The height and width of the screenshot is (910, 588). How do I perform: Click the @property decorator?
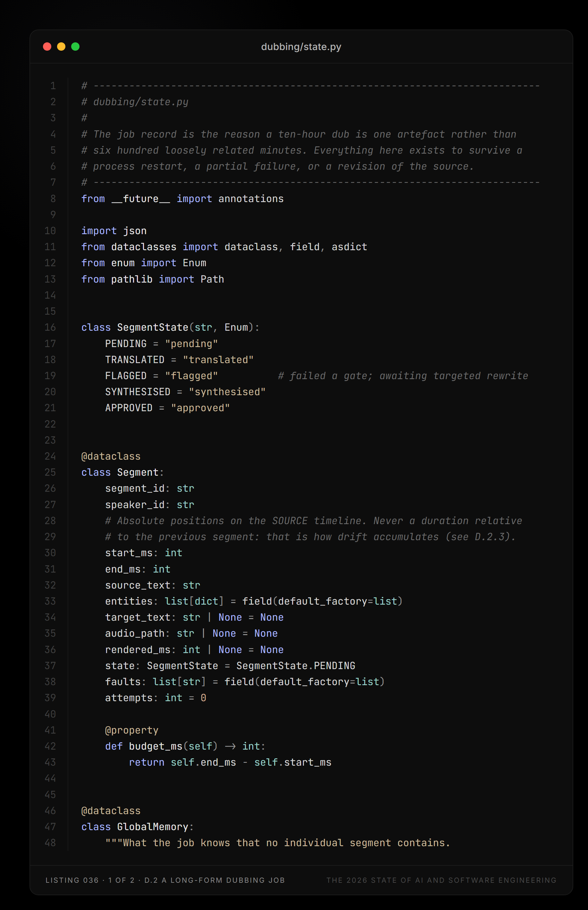tap(132, 730)
